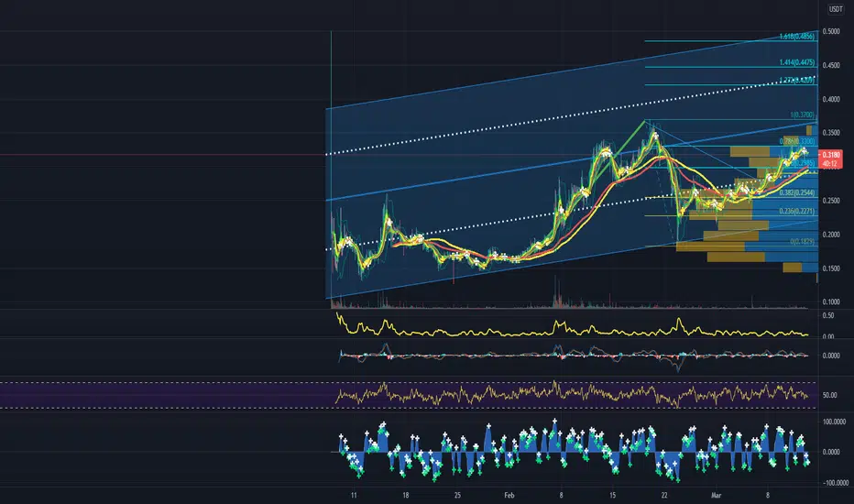Click the date label 22 on the time axis
The width and height of the screenshot is (854, 504).
(x=664, y=495)
